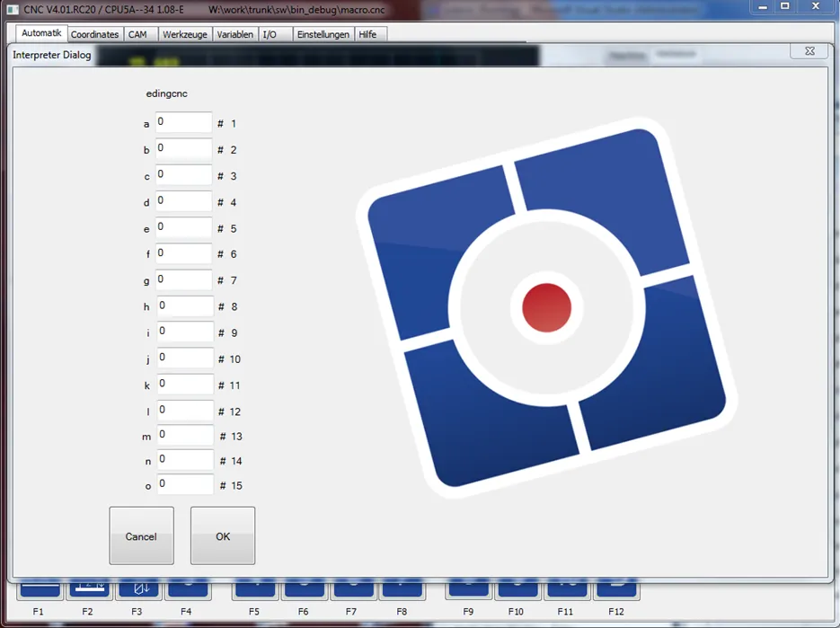Click the input field for variable m
Screen dimensions: 840x628
pyautogui.click(x=185, y=435)
